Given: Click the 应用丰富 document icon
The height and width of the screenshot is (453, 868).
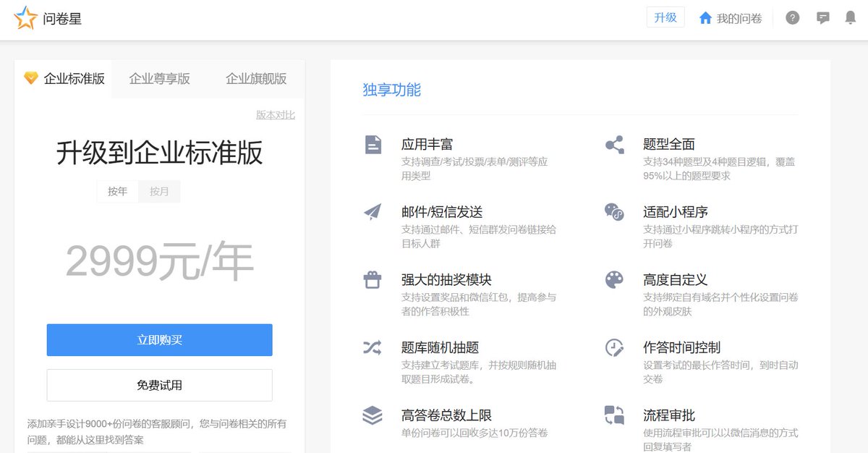Looking at the screenshot, I should click(373, 145).
